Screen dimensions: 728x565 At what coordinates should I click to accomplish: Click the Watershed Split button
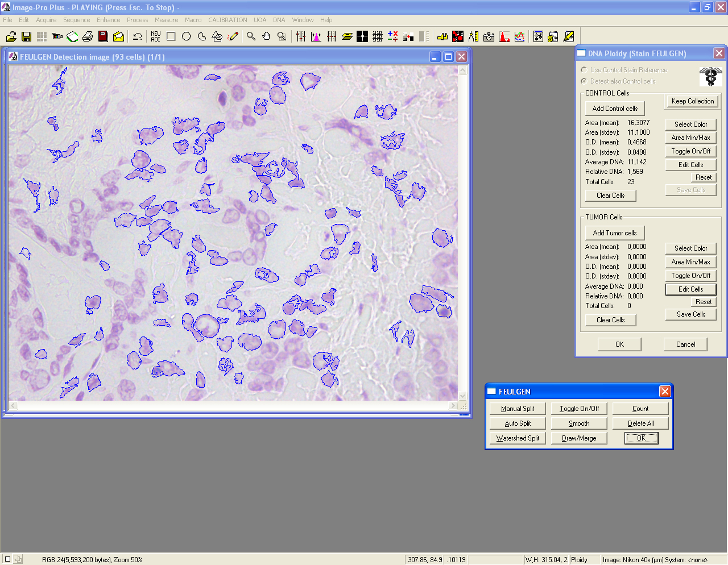pyautogui.click(x=518, y=438)
